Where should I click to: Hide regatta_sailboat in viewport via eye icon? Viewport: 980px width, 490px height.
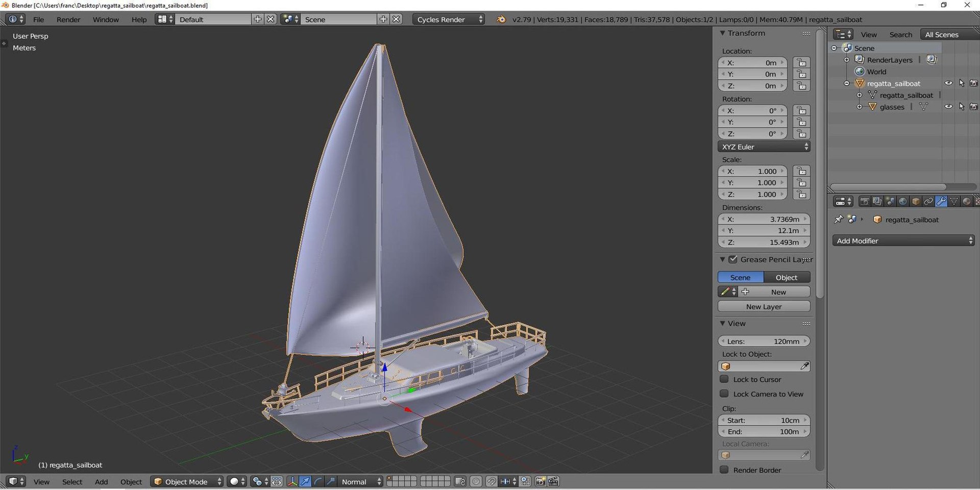(x=948, y=83)
